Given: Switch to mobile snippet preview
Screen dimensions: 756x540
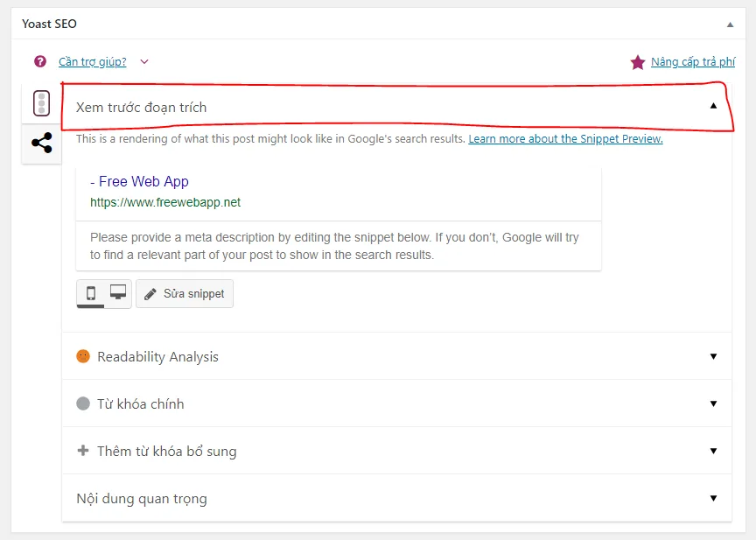Looking at the screenshot, I should click(91, 293).
